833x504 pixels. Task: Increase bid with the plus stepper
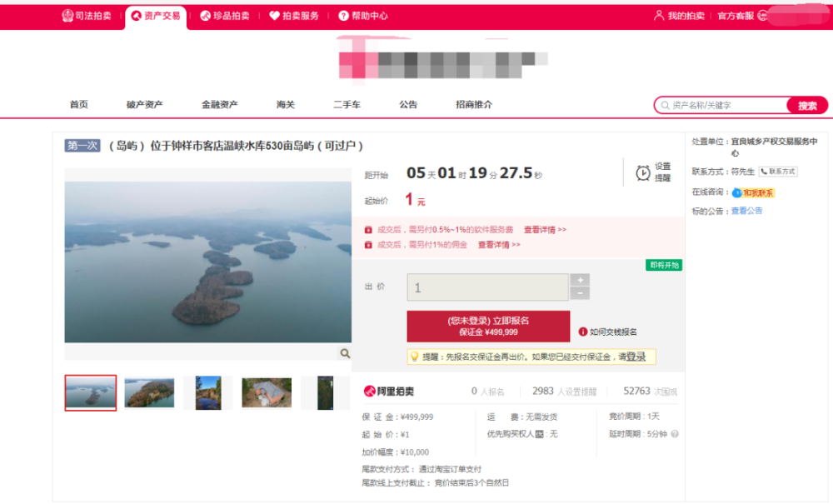coord(580,280)
